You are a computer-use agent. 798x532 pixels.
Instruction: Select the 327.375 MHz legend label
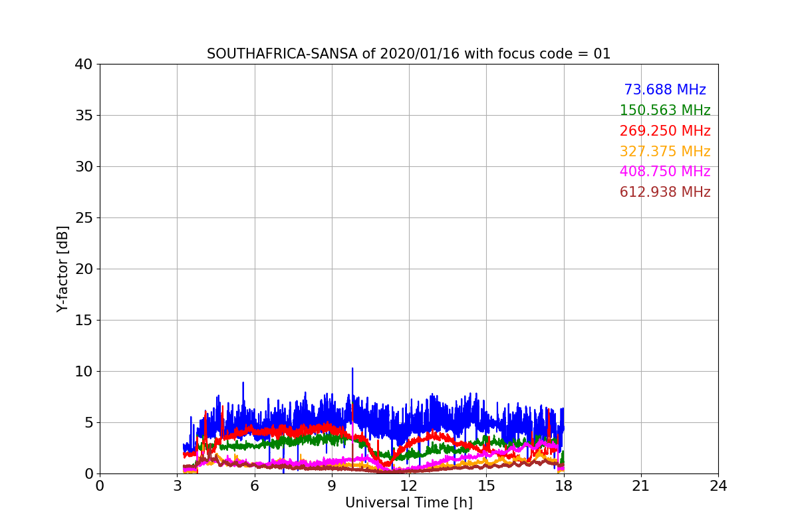coord(665,152)
